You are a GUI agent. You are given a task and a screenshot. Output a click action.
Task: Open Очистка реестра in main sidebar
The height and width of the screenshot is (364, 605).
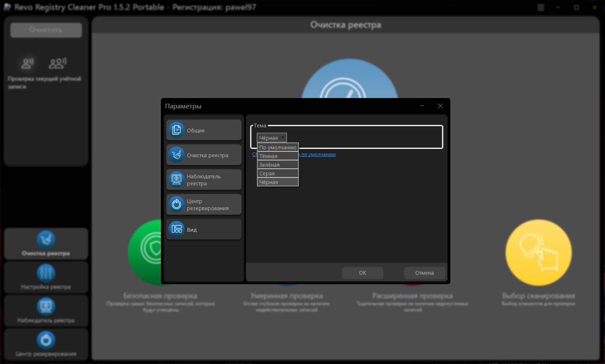(46, 244)
